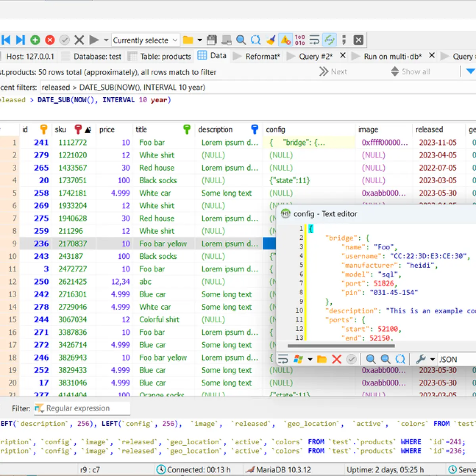Click the dark close-tab X icon in the toolbar
The width and height of the screenshot is (476, 476).
click(359, 40)
